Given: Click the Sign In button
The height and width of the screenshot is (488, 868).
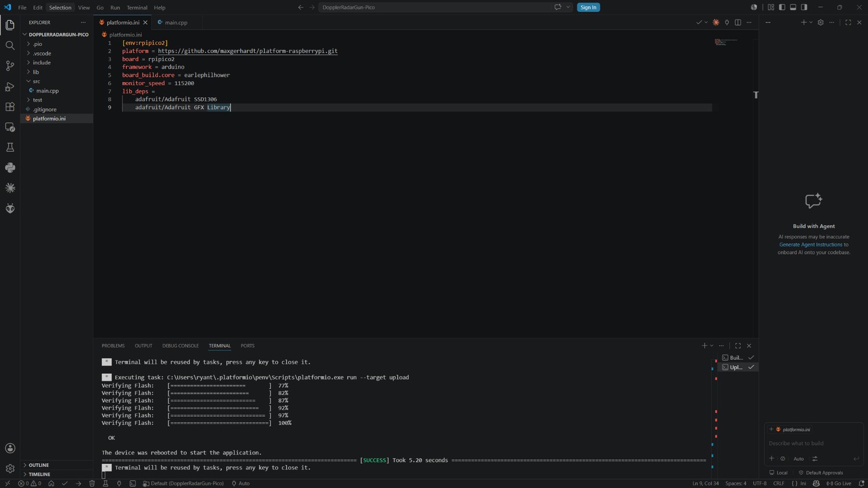Looking at the screenshot, I should (x=588, y=8).
